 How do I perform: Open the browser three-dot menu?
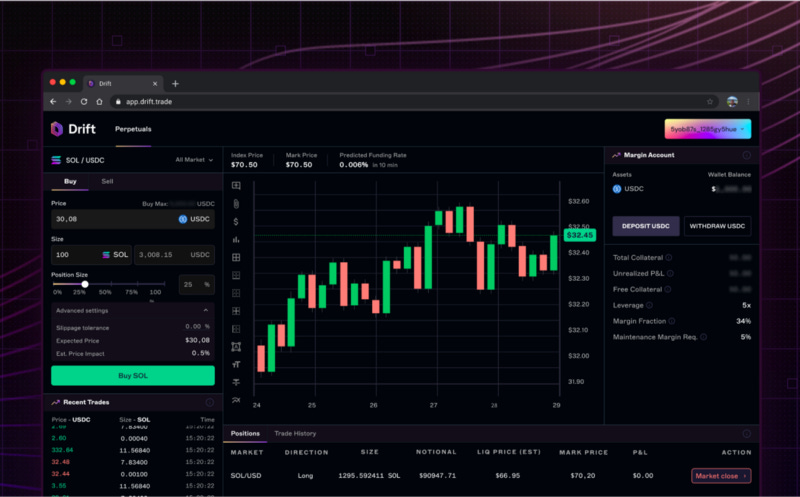coord(748,102)
